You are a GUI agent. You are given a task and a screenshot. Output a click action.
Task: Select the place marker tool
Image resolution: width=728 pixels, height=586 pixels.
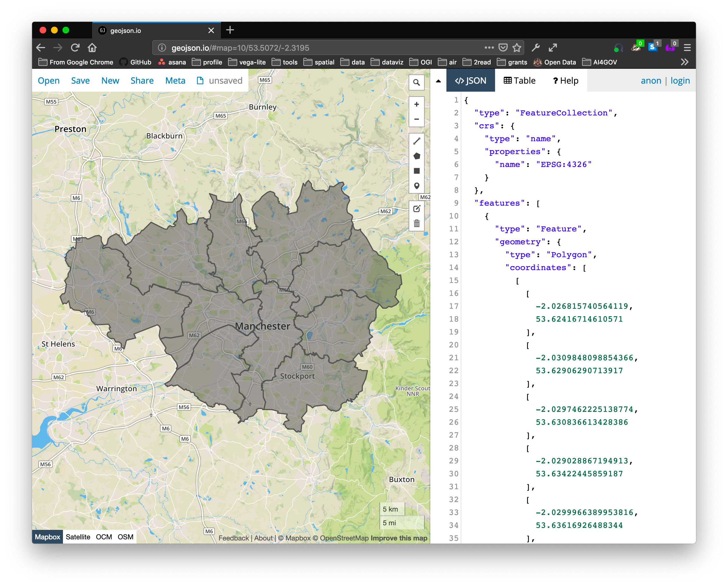[416, 186]
